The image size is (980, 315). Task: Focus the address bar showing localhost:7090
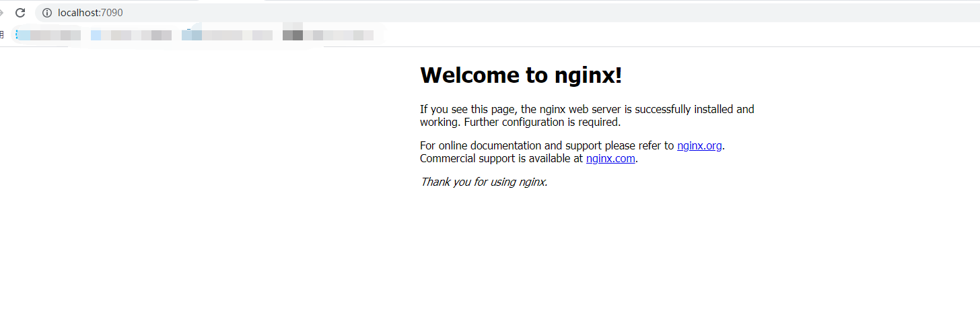click(x=508, y=13)
